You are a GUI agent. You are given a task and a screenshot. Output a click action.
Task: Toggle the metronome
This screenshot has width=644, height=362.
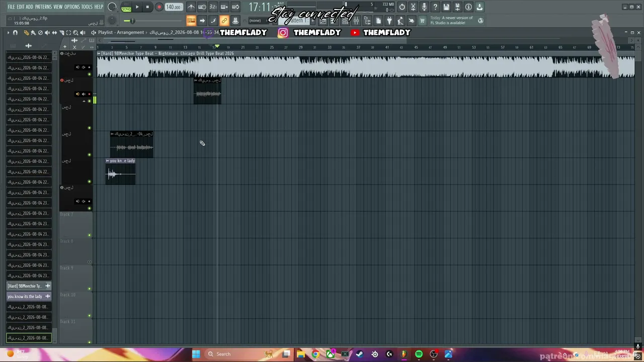coord(191,7)
